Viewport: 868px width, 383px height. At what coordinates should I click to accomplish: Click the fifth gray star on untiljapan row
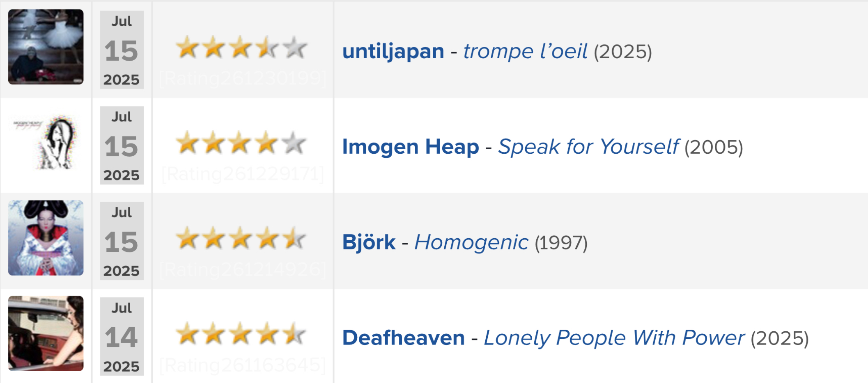295,48
